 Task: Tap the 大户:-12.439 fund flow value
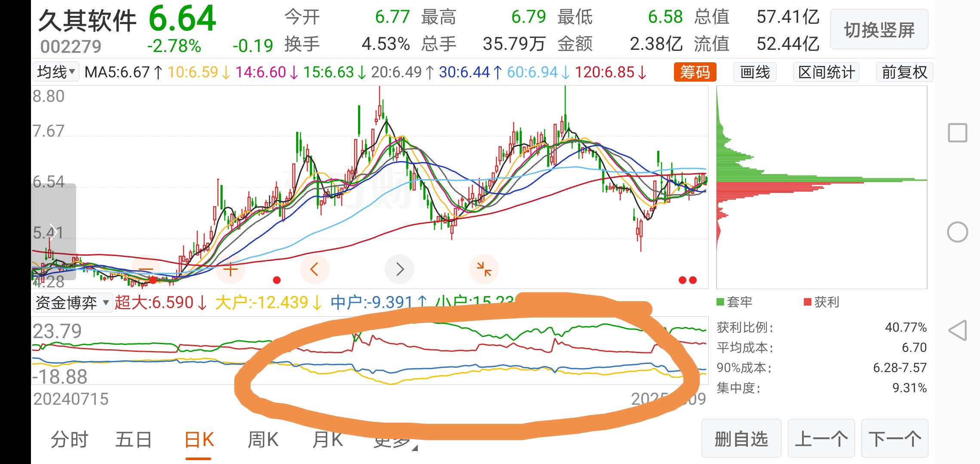tap(268, 302)
